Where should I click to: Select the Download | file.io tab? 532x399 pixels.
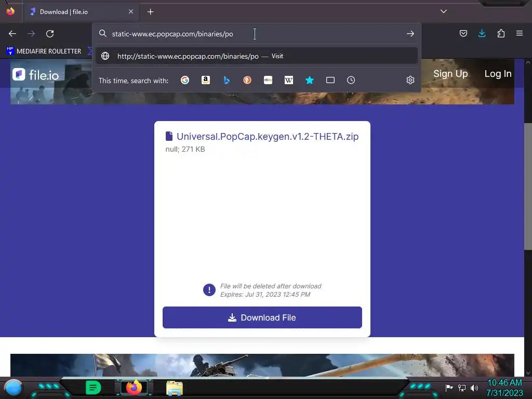[x=82, y=12]
